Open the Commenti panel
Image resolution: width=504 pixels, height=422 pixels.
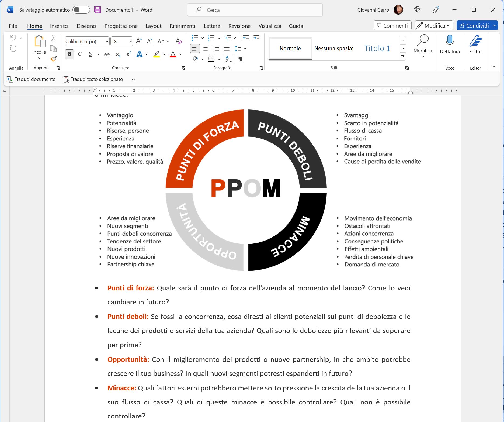(x=392, y=25)
